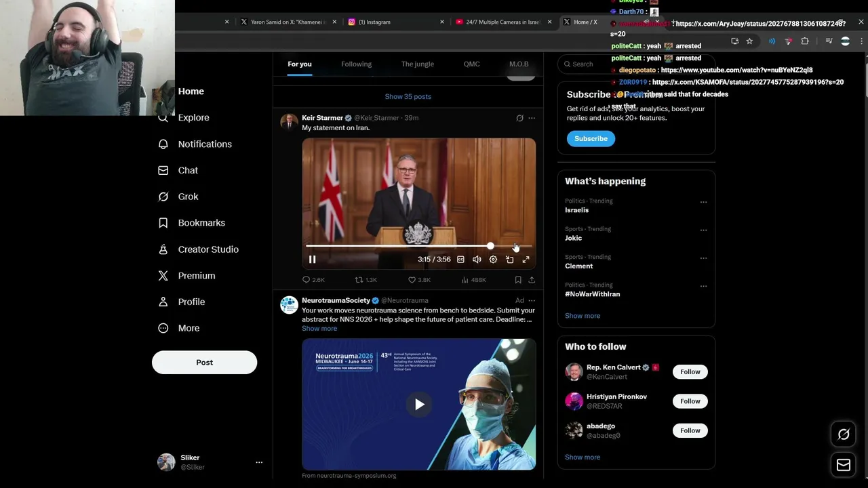The image size is (868, 488).
Task: Open the floating messages envelope button
Action: [844, 465]
